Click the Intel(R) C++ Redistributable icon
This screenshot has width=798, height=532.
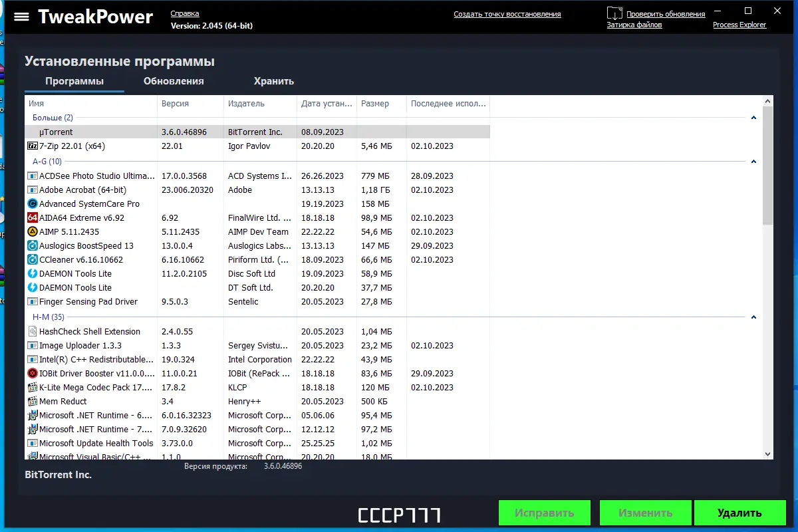[33, 360]
